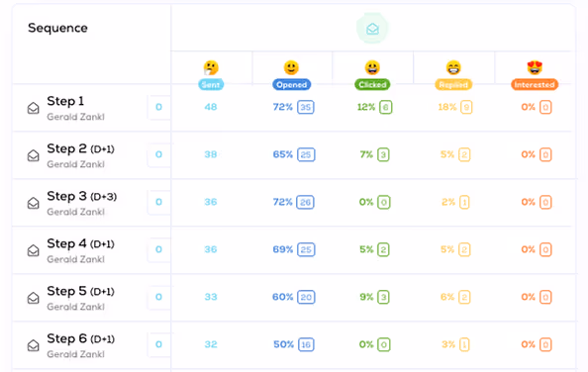The height and width of the screenshot is (372, 588).
Task: Open Step 3 replied count box 1
Action: pyautogui.click(x=464, y=202)
